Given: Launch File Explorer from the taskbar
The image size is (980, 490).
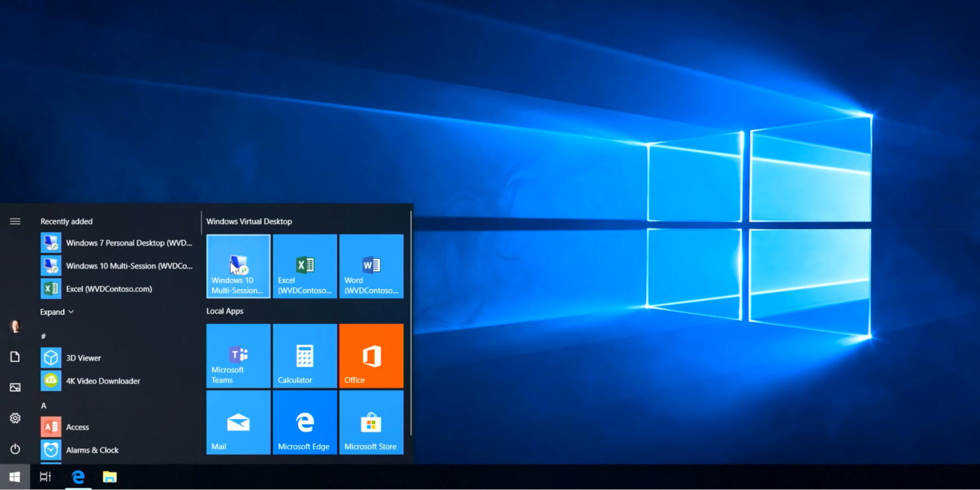Looking at the screenshot, I should pos(110,476).
